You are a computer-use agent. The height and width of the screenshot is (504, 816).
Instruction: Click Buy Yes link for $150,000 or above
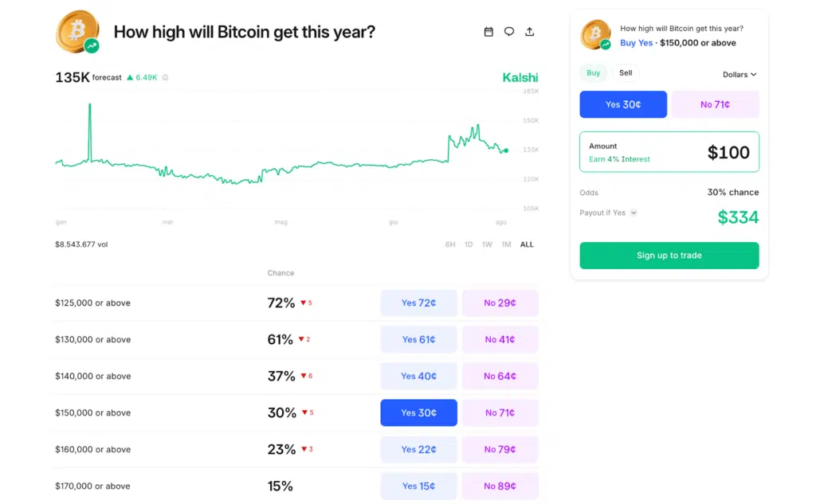[636, 43]
